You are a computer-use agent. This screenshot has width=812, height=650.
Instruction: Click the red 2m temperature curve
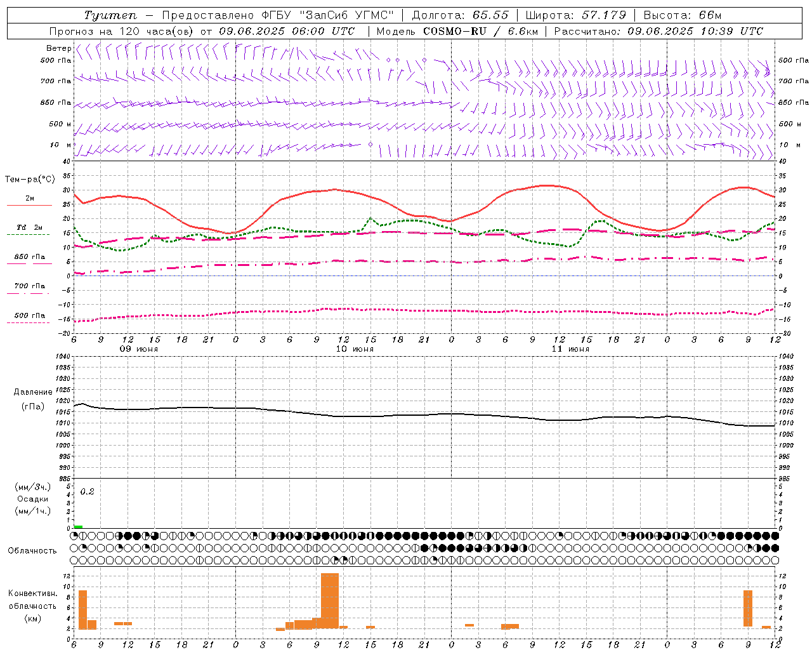click(x=424, y=215)
